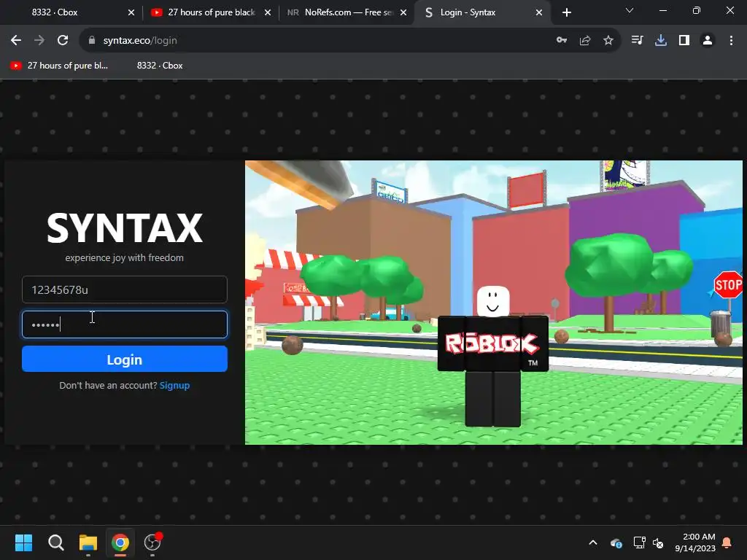Click username field containing 12345678u
The width and height of the screenshot is (747, 560).
pyautogui.click(x=124, y=289)
